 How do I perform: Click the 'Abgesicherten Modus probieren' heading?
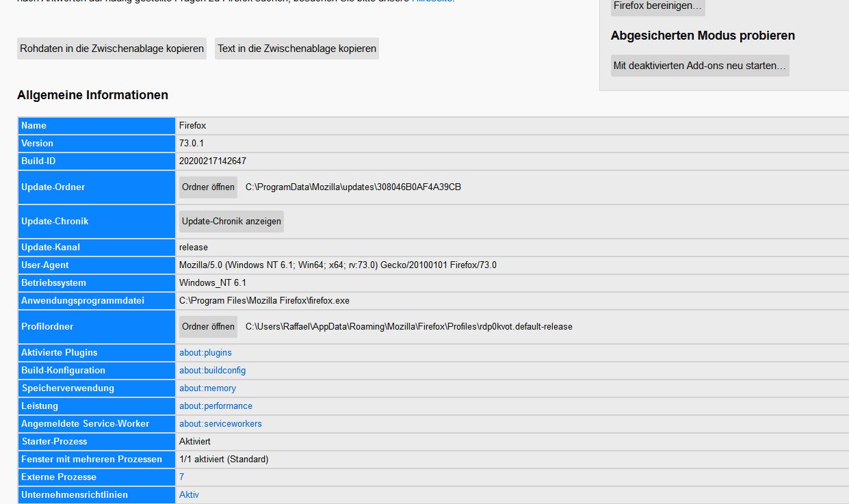click(703, 36)
